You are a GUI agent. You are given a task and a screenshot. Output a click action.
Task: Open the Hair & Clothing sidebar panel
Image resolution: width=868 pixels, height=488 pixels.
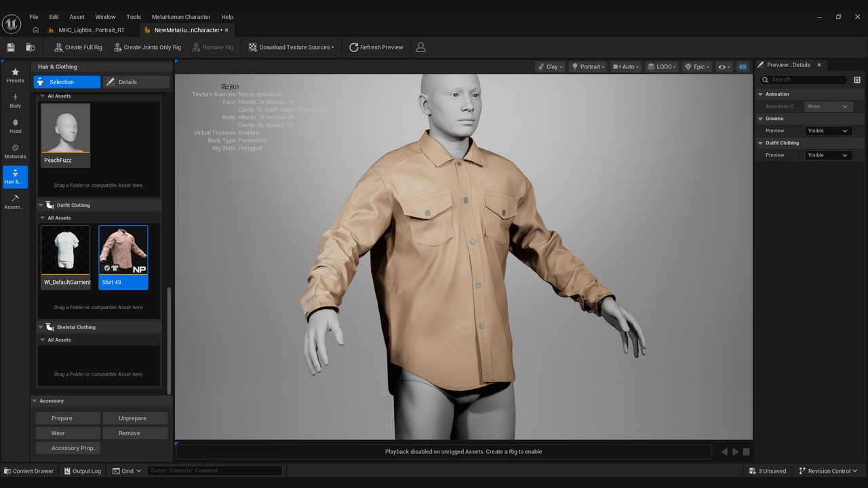15,177
